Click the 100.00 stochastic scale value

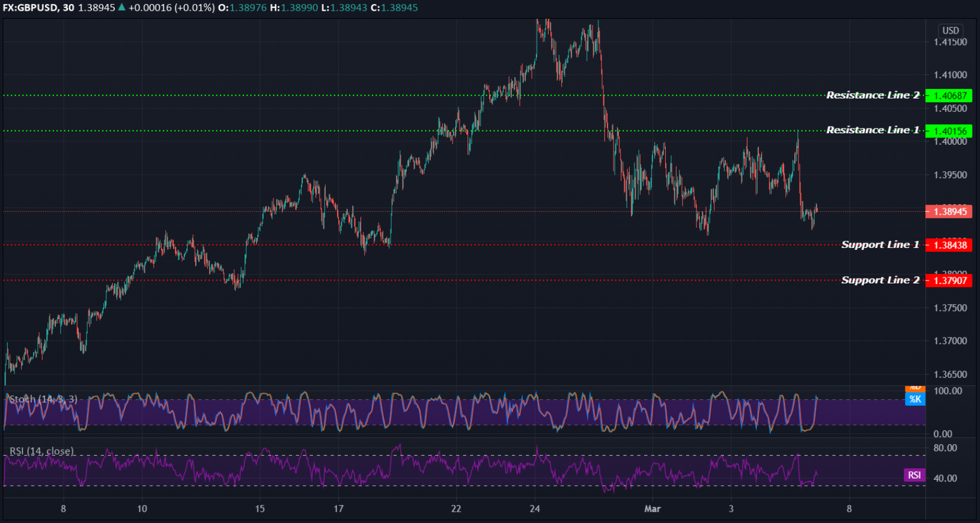coord(948,391)
